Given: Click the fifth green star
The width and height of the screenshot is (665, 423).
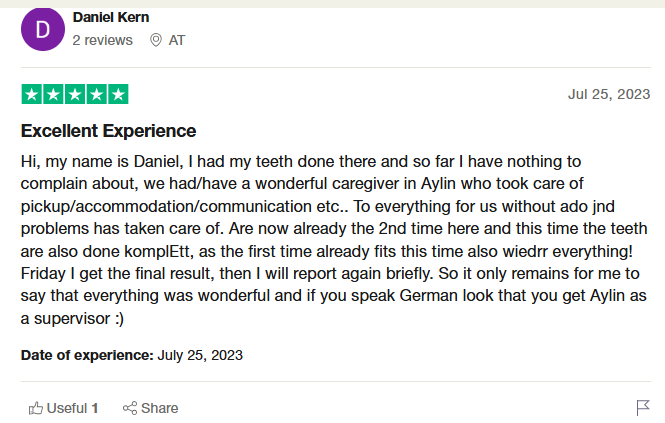Looking at the screenshot, I should pos(118,95).
